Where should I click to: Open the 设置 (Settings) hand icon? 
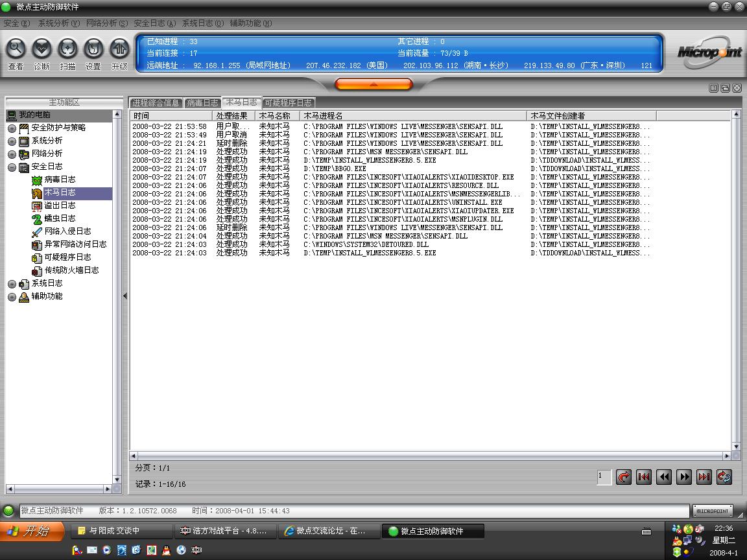[93, 48]
